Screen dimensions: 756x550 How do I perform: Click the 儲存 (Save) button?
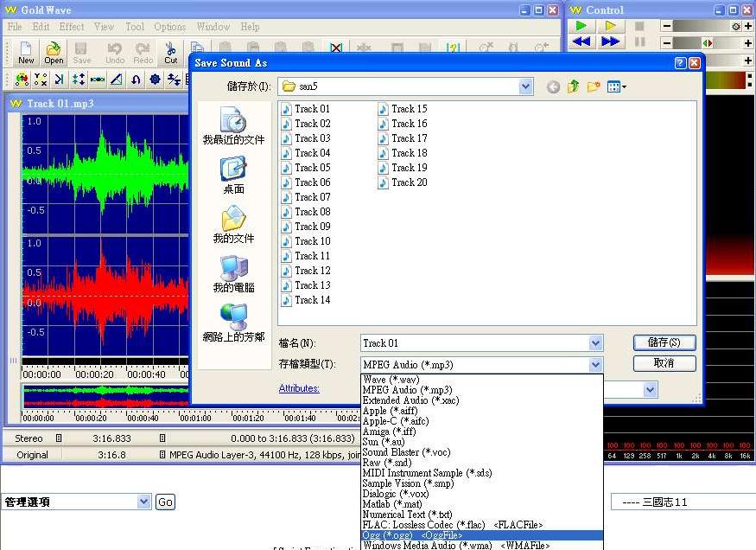pos(664,343)
